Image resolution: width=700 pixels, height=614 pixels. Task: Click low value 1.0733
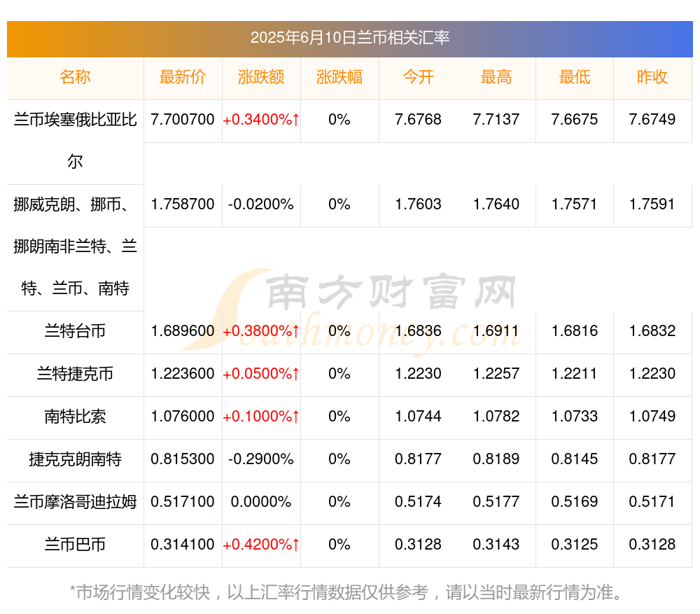(575, 417)
